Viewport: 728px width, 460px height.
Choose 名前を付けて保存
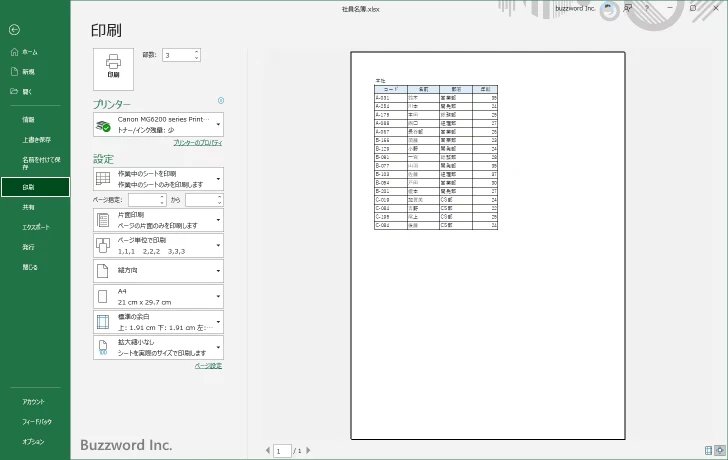tap(41, 163)
